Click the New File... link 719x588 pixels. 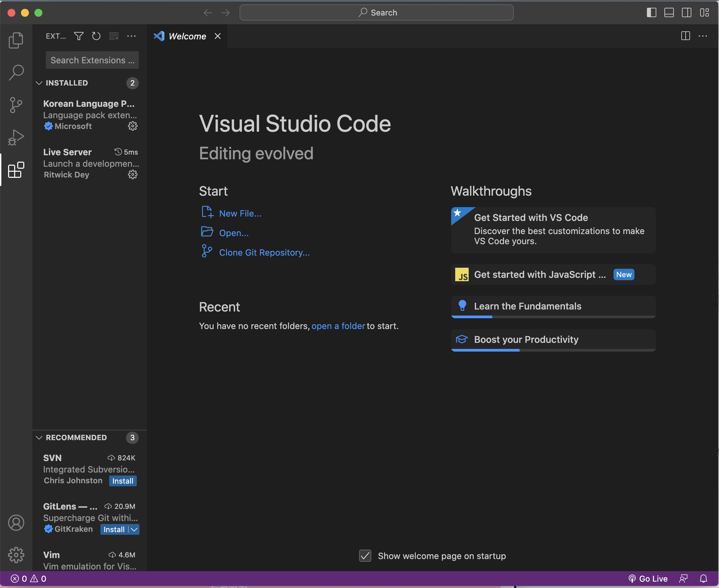(x=240, y=214)
